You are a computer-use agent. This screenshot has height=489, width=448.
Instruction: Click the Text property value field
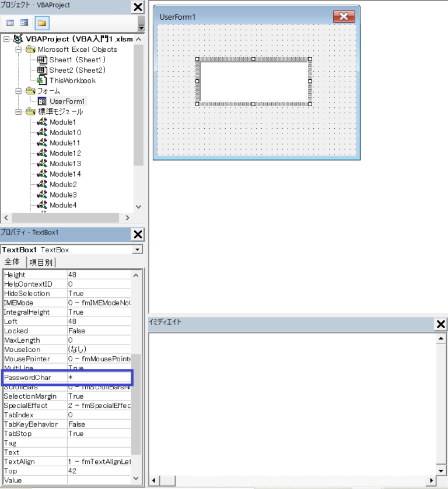tap(99, 452)
